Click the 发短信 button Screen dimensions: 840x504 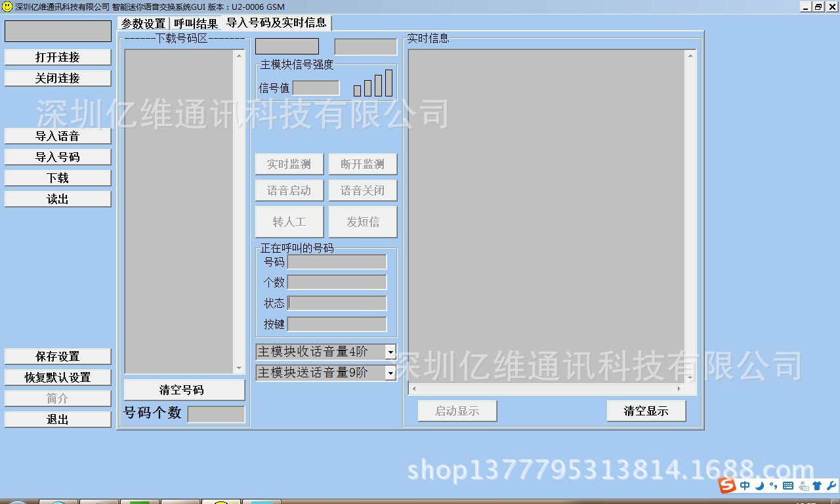[363, 222]
